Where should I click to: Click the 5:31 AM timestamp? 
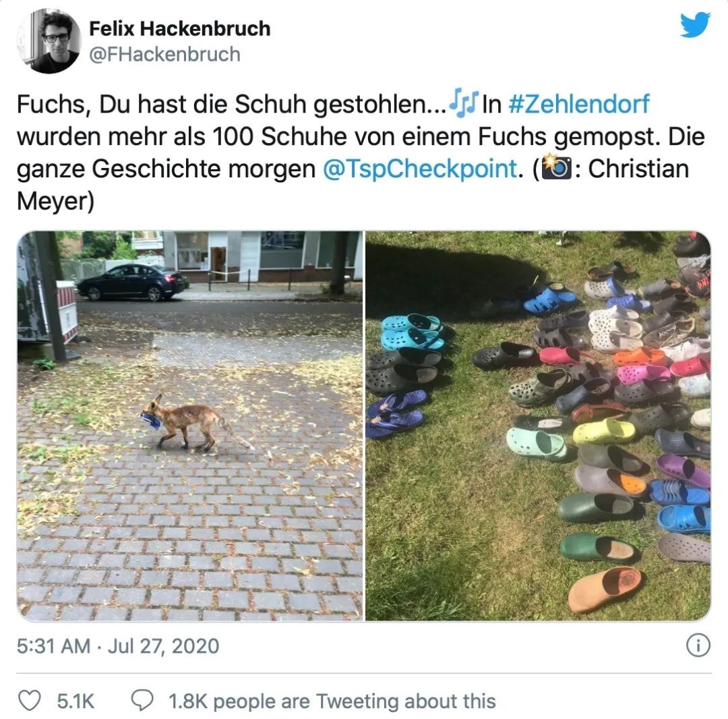[53, 646]
